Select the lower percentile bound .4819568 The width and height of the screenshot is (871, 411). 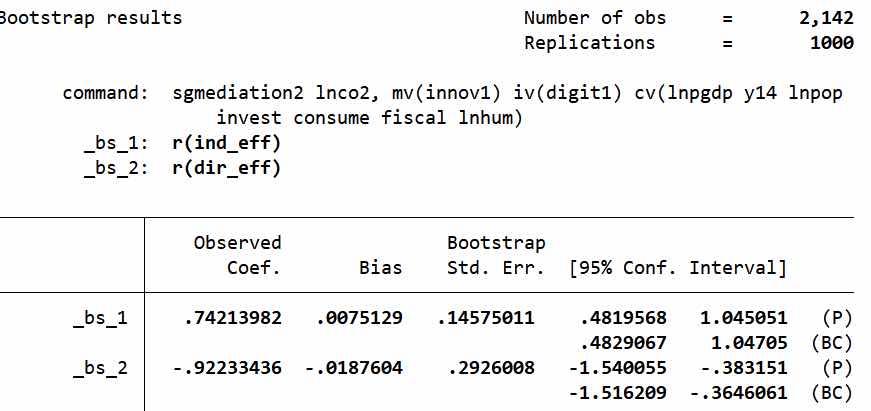618,319
